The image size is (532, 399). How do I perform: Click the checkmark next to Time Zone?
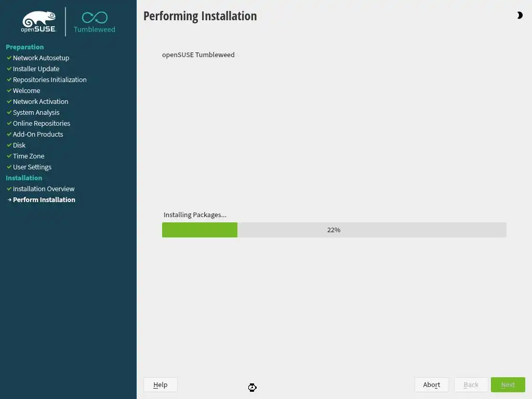coord(9,156)
